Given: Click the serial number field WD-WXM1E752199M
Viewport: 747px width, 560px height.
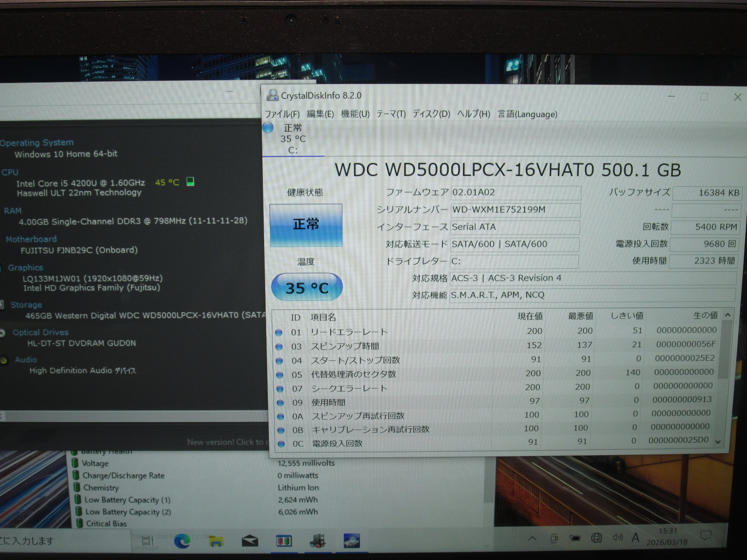Looking at the screenshot, I should [515, 210].
